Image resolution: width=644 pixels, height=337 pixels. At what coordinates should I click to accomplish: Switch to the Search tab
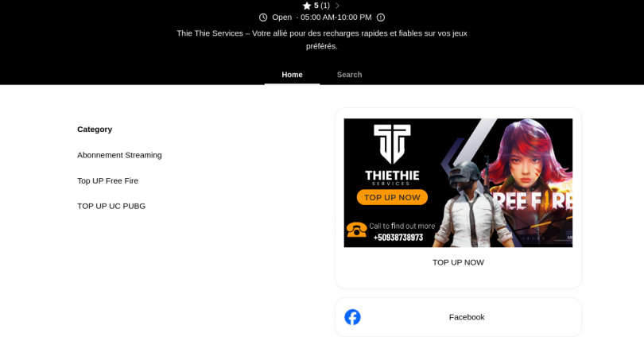pyautogui.click(x=350, y=75)
